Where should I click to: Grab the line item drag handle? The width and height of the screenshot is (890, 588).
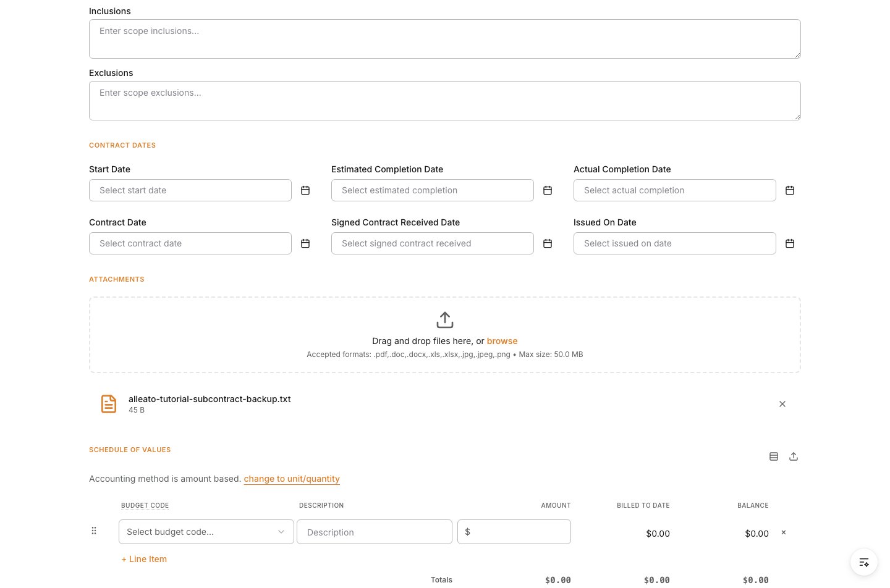pyautogui.click(x=94, y=531)
